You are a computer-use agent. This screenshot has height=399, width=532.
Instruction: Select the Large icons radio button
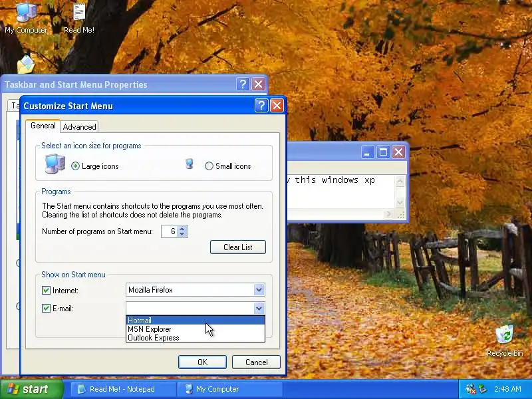tap(75, 166)
